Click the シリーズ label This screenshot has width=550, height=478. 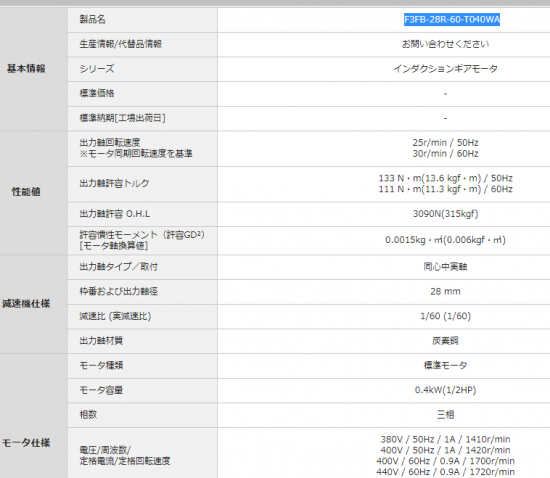tap(97, 69)
